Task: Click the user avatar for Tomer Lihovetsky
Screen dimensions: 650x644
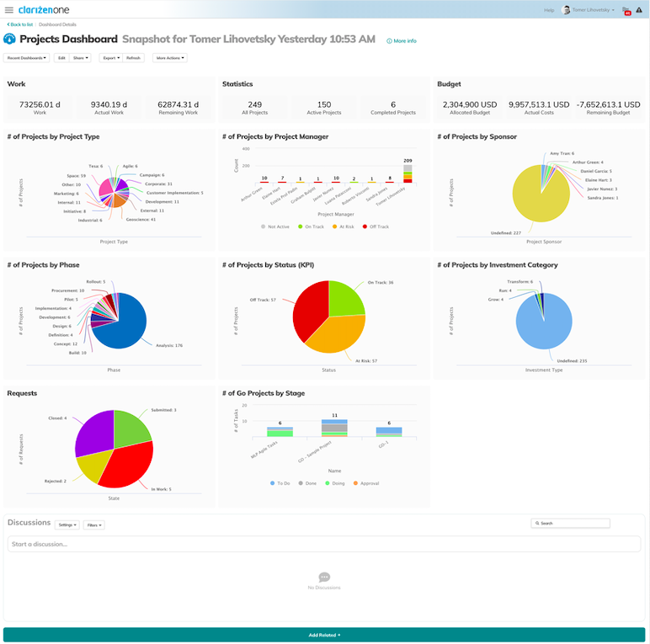Action: click(566, 10)
